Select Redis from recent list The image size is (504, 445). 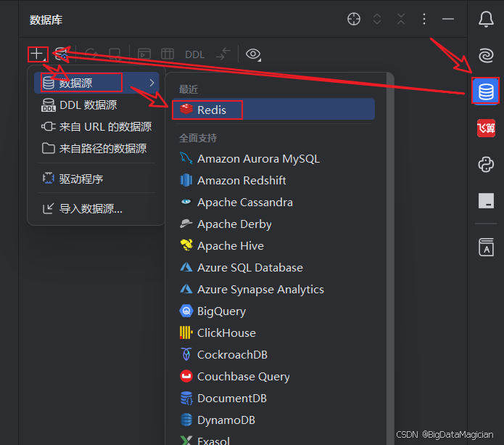pos(273,110)
